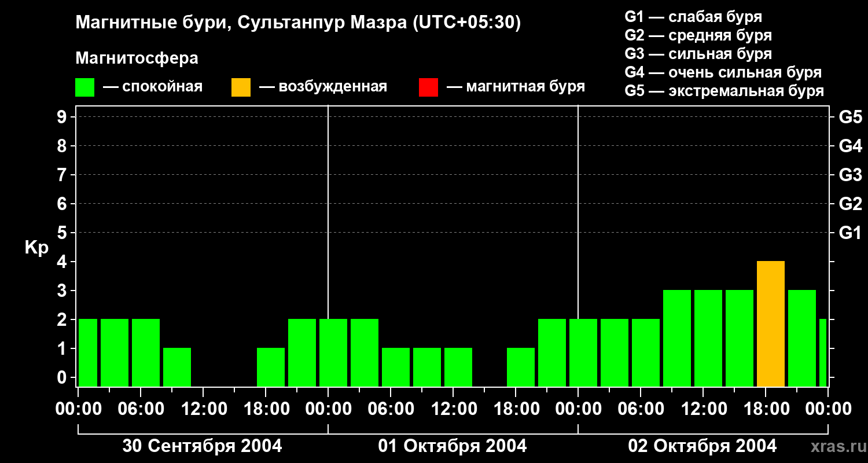Viewport: 868px width, 463px height.
Task: Click the narrow last green bar at the right edge
Action: tap(822, 352)
